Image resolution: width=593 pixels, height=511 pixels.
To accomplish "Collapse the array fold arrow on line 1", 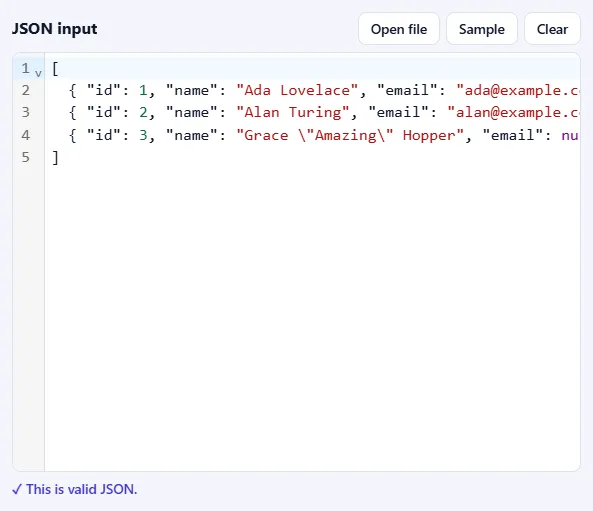I will pos(38,73).
